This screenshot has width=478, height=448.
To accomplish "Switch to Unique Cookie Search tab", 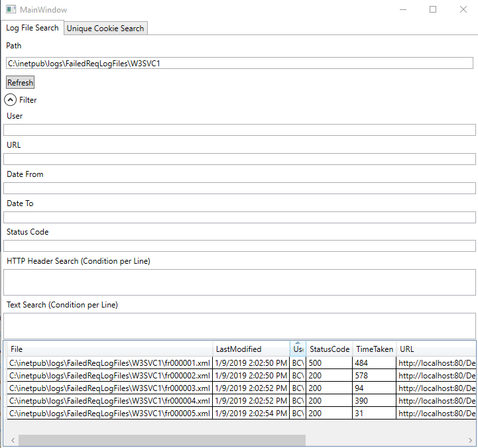I will click(x=105, y=28).
